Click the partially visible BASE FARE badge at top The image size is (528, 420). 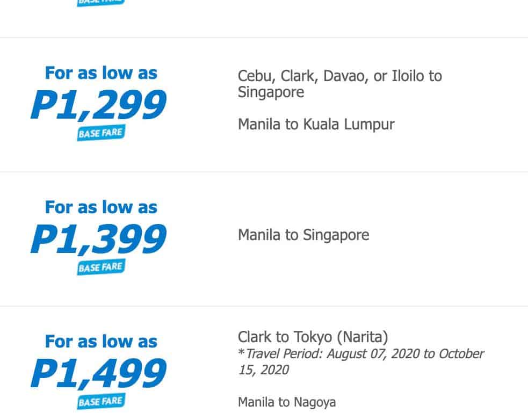[x=100, y=3]
